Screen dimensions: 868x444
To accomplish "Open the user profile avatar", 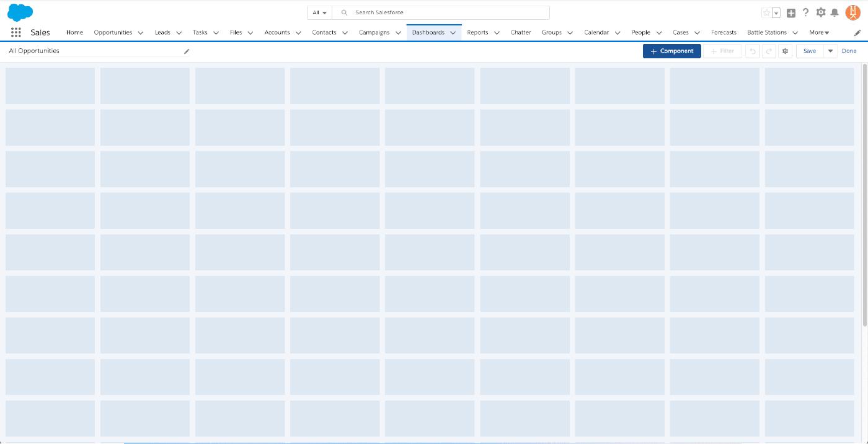I will [x=853, y=12].
